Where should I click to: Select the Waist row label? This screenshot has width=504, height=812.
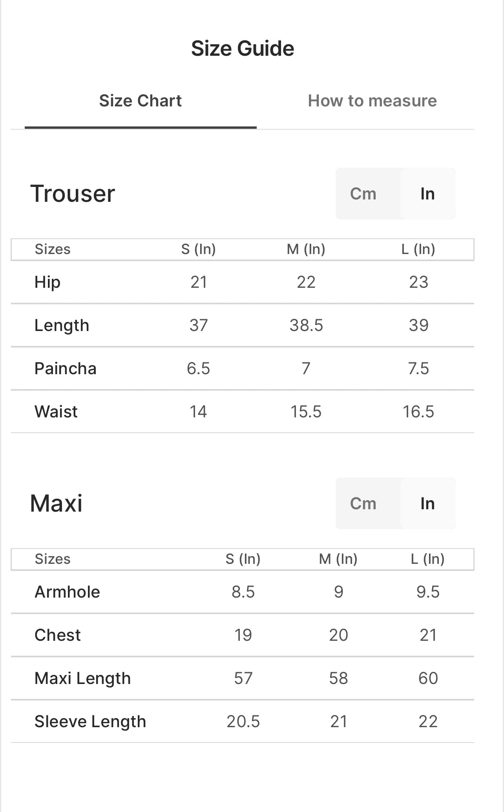point(56,411)
